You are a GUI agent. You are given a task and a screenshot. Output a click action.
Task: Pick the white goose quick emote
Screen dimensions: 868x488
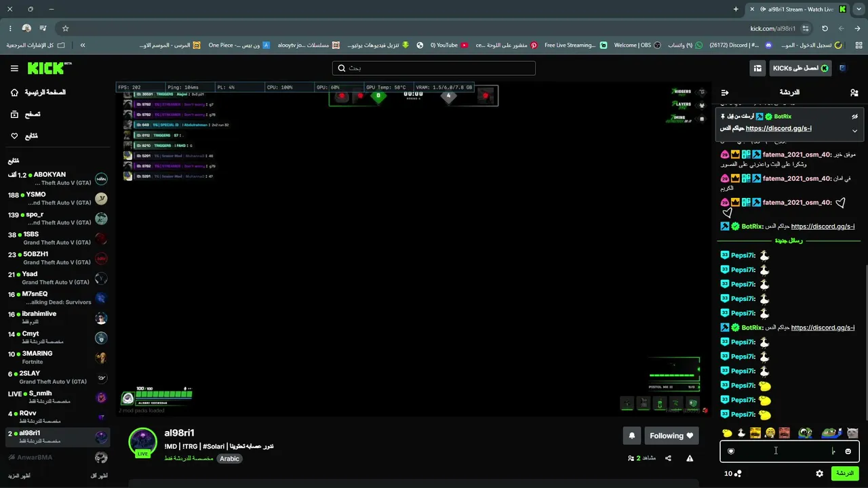pyautogui.click(x=741, y=432)
